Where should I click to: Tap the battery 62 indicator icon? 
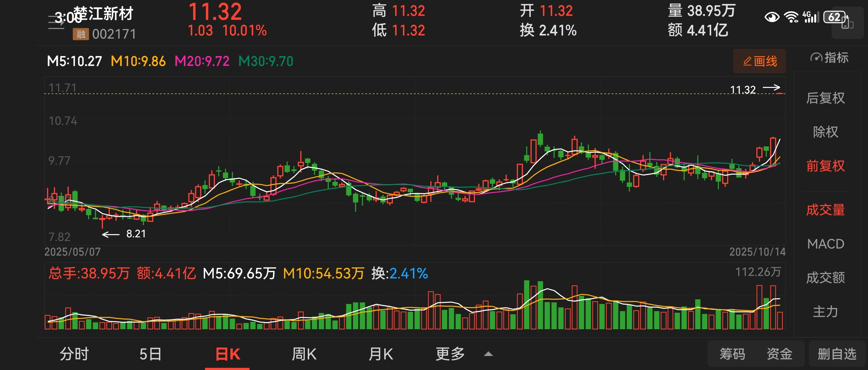click(x=834, y=17)
